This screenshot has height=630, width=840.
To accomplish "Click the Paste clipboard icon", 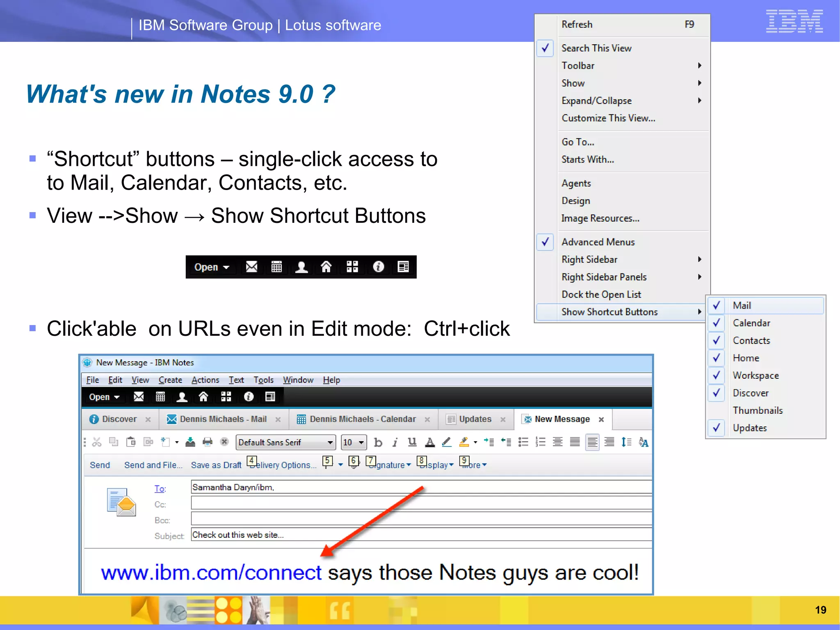I will 131,442.
